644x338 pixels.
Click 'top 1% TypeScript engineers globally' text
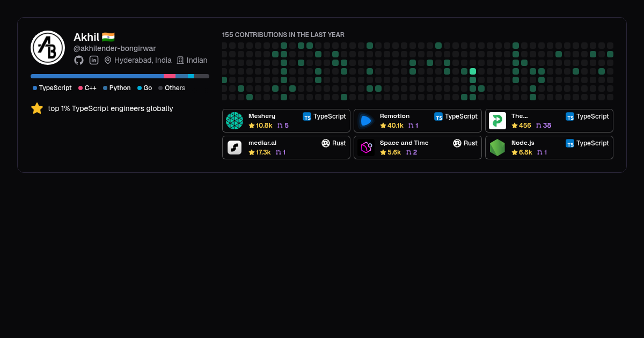tap(111, 108)
